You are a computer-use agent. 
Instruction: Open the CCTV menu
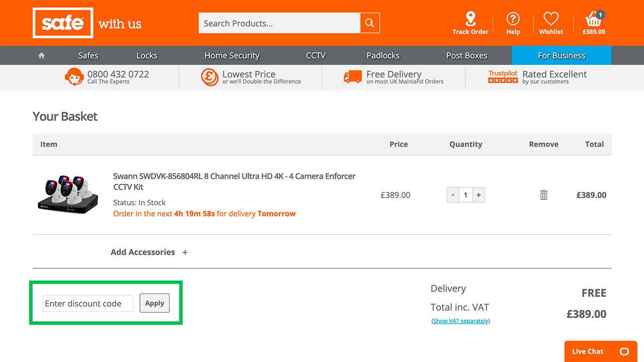pyautogui.click(x=316, y=55)
